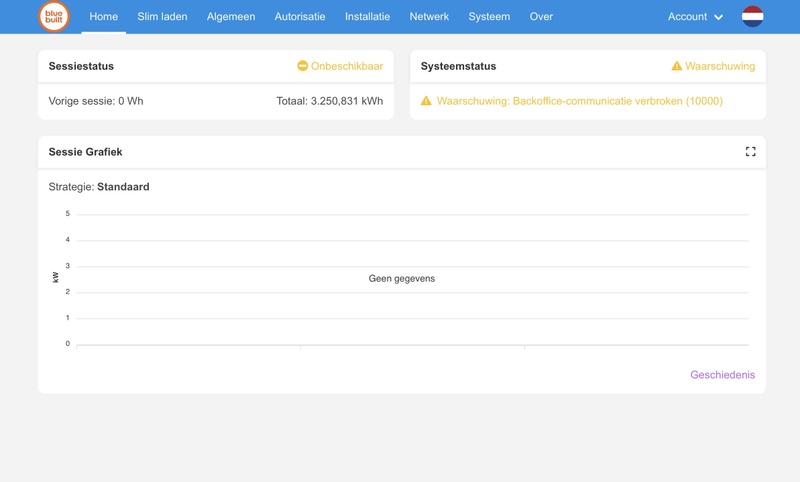Open the Slim laden menu item
The height and width of the screenshot is (482, 800).
[162, 17]
